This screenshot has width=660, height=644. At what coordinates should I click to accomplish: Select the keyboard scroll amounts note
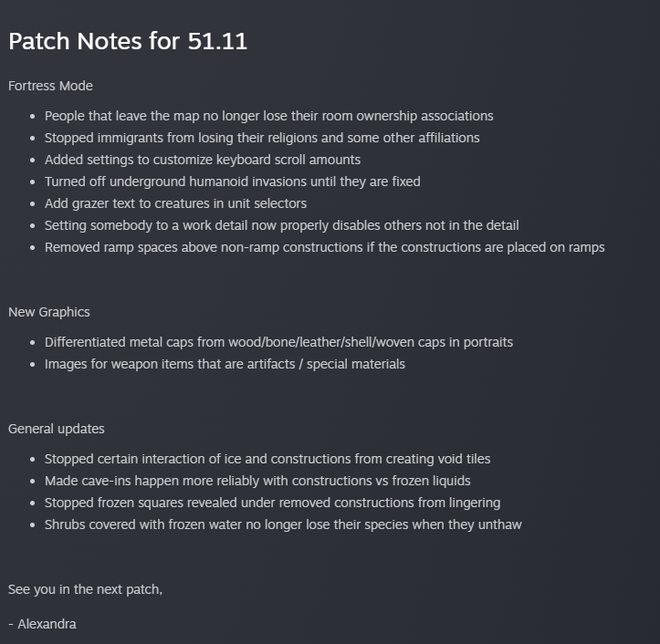click(203, 160)
